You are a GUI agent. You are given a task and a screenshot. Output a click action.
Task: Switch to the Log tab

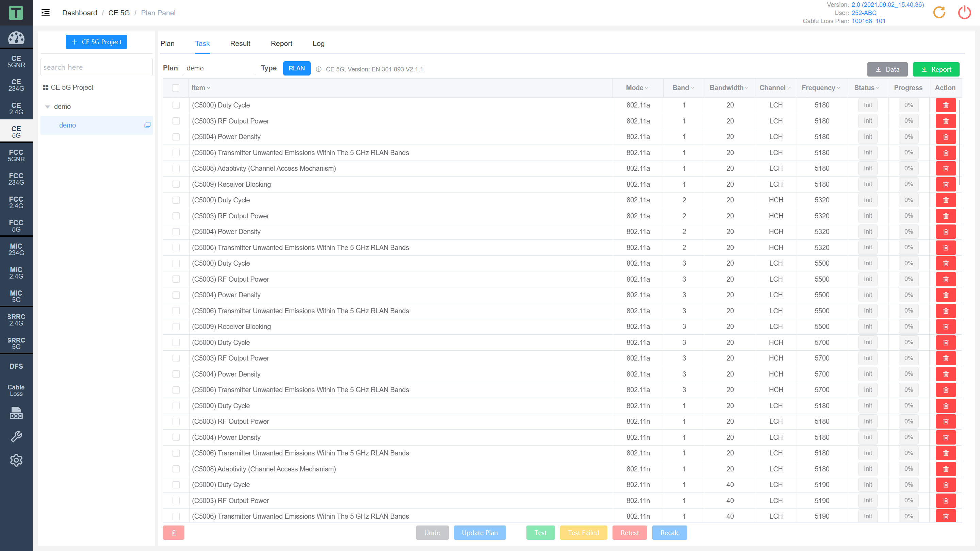click(x=318, y=43)
